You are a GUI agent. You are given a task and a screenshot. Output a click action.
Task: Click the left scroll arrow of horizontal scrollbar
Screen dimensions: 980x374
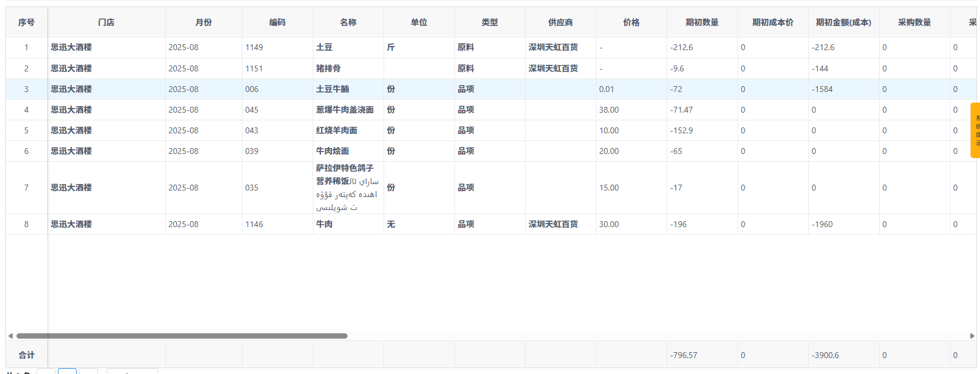[x=10, y=336]
